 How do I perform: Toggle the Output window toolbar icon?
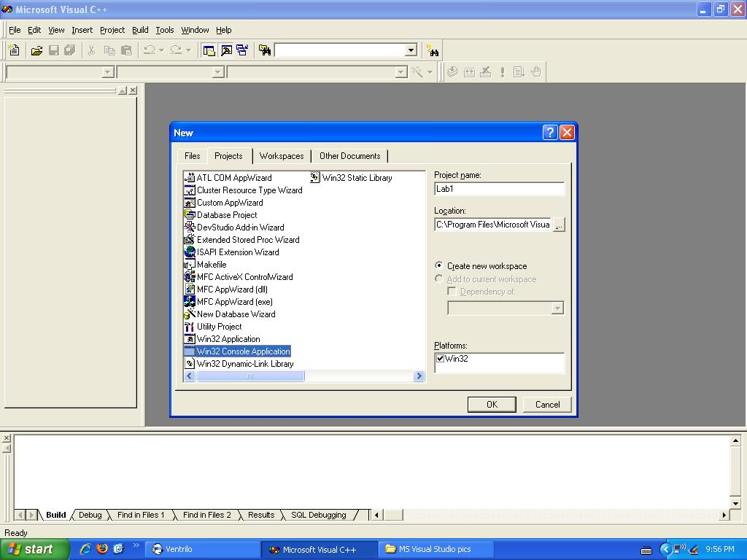[226, 50]
